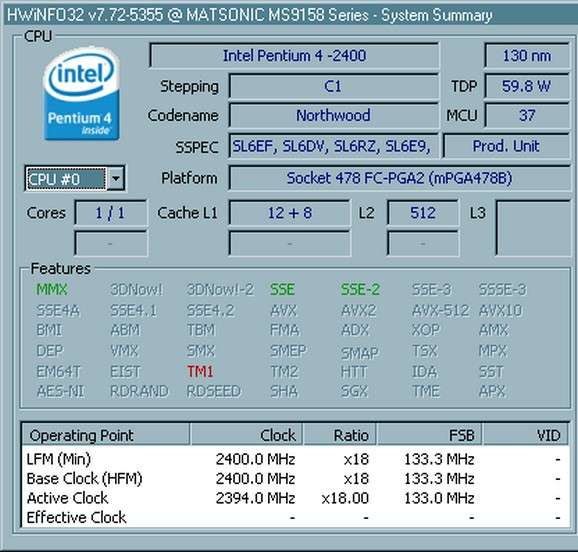The image size is (578, 552).
Task: Click the VID column header
Action: [x=526, y=435]
